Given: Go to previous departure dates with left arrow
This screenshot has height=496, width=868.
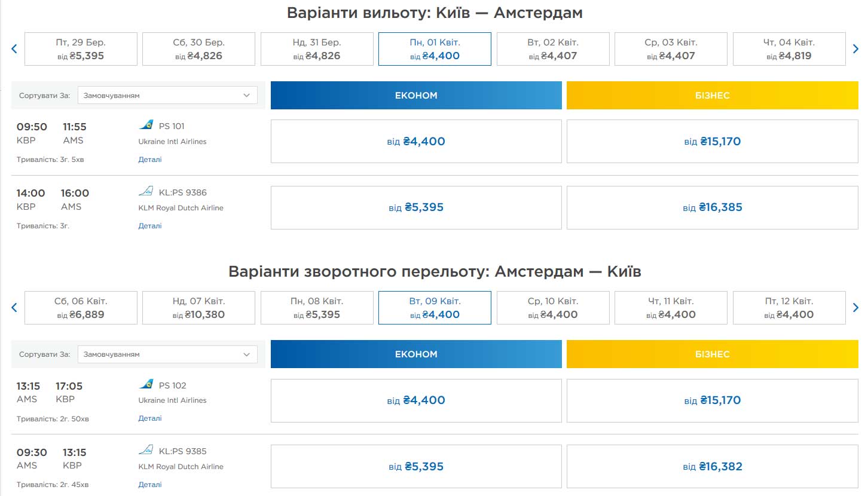Looking at the screenshot, I should [x=14, y=49].
